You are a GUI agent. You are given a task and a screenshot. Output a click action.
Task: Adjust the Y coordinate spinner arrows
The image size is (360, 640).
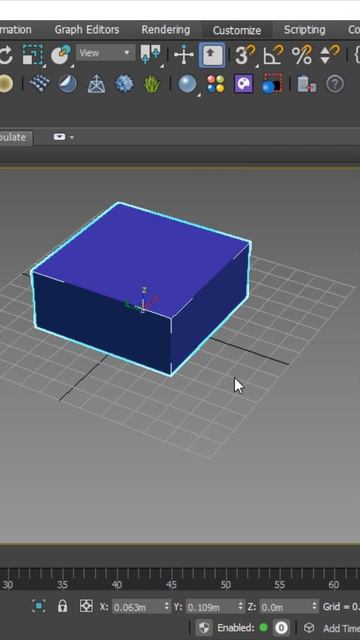click(x=240, y=607)
